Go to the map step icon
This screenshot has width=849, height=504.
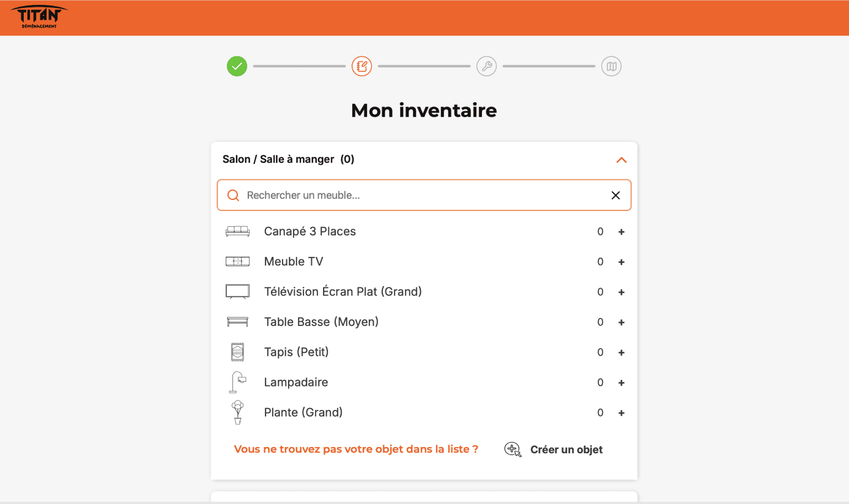coord(611,66)
